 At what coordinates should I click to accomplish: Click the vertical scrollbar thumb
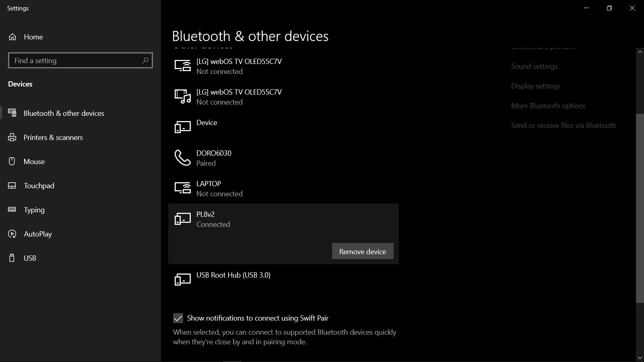(640, 207)
